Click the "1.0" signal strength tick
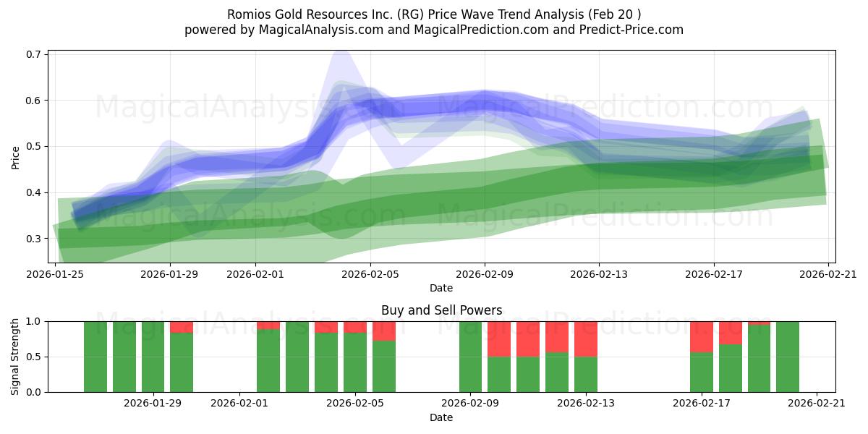868x434 pixels. [x=35, y=321]
